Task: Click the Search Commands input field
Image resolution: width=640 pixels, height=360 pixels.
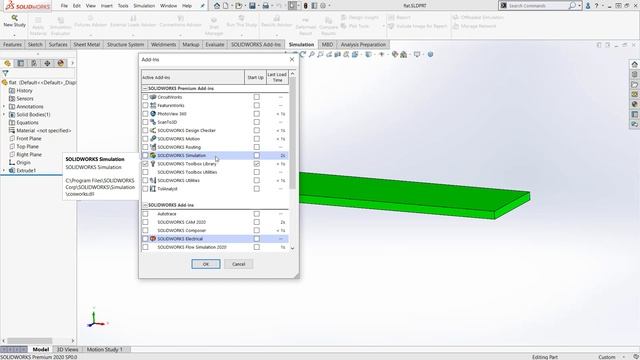Action: pos(538,6)
